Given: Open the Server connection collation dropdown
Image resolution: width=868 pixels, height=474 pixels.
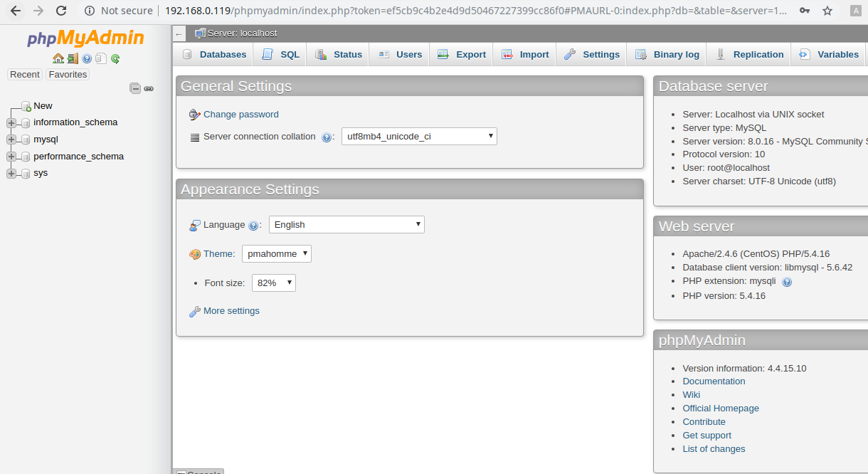Looking at the screenshot, I should tap(419, 136).
